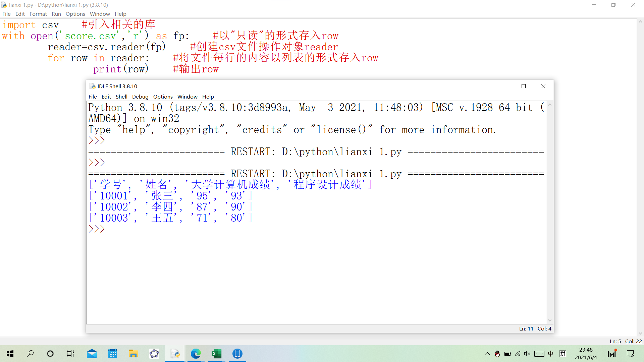Click the Windows Start button
The height and width of the screenshot is (362, 644).
click(10, 354)
